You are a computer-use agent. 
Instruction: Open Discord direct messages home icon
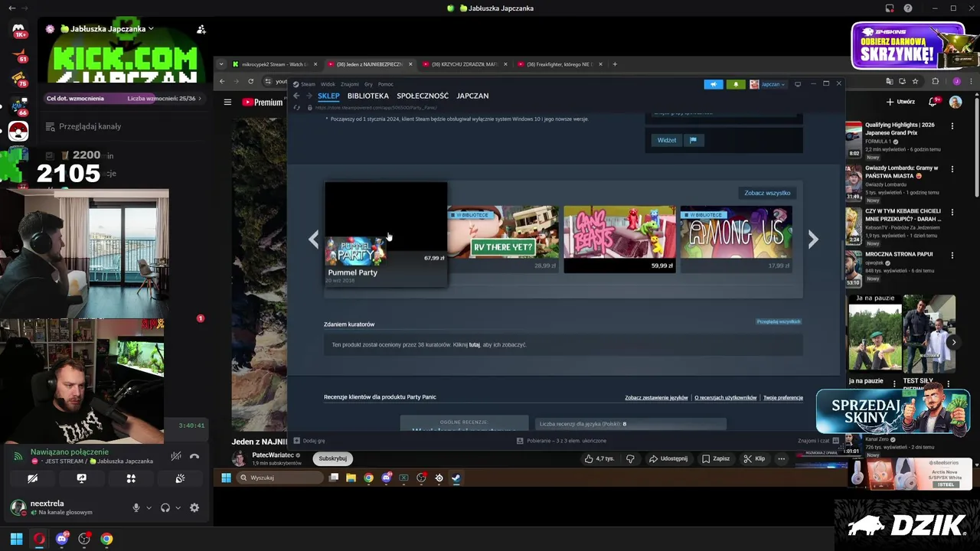[18, 30]
